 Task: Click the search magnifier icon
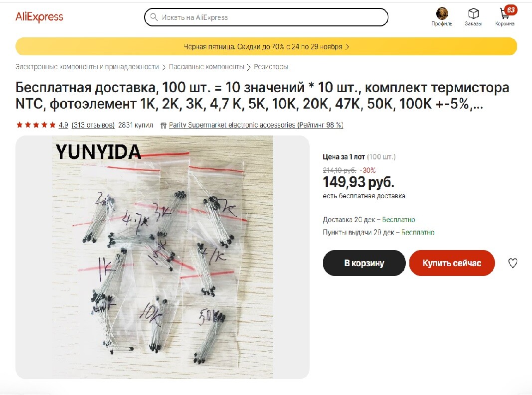[154, 17]
